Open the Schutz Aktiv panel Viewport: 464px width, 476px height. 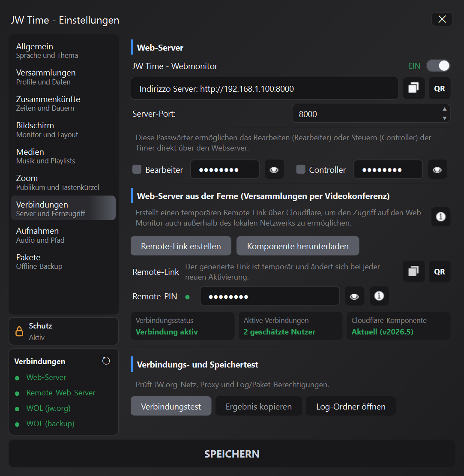pyautogui.click(x=63, y=331)
